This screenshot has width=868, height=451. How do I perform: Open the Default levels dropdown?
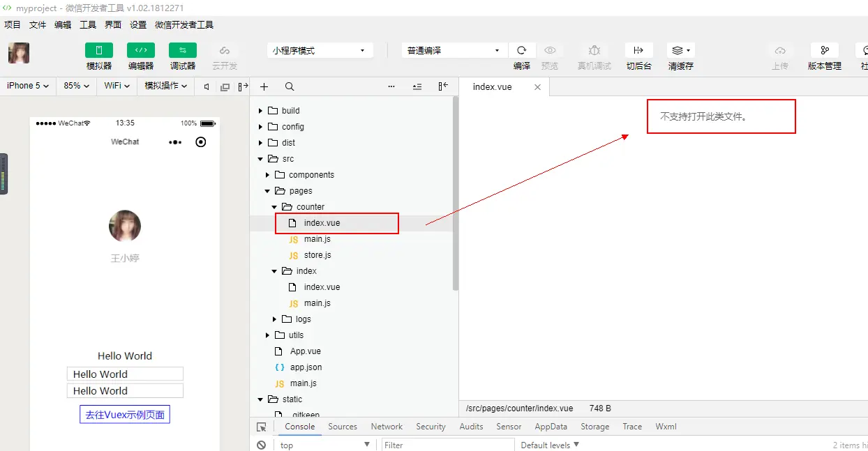(x=550, y=445)
